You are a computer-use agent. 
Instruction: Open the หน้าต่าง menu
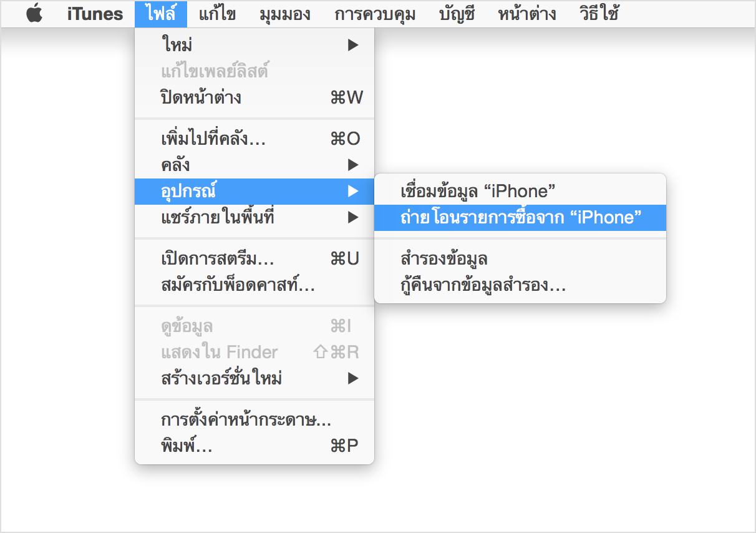[527, 14]
